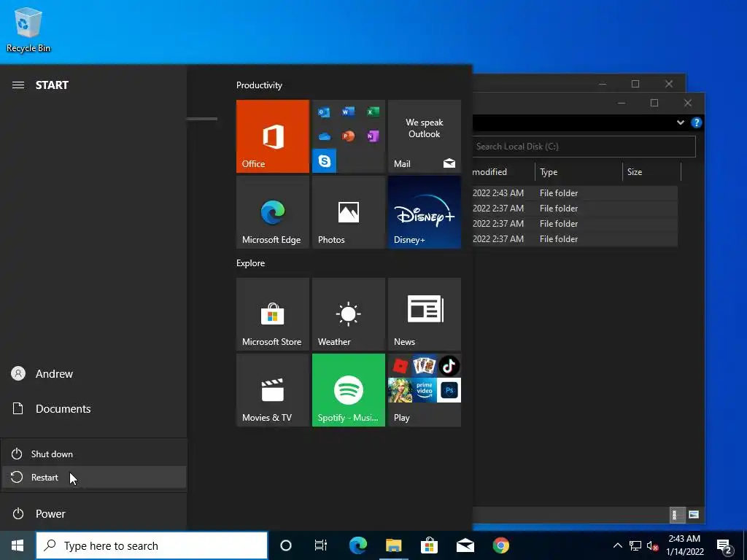The width and height of the screenshot is (747, 560).
Task: Open OneDrive in the Office apps tile
Action: point(325,136)
